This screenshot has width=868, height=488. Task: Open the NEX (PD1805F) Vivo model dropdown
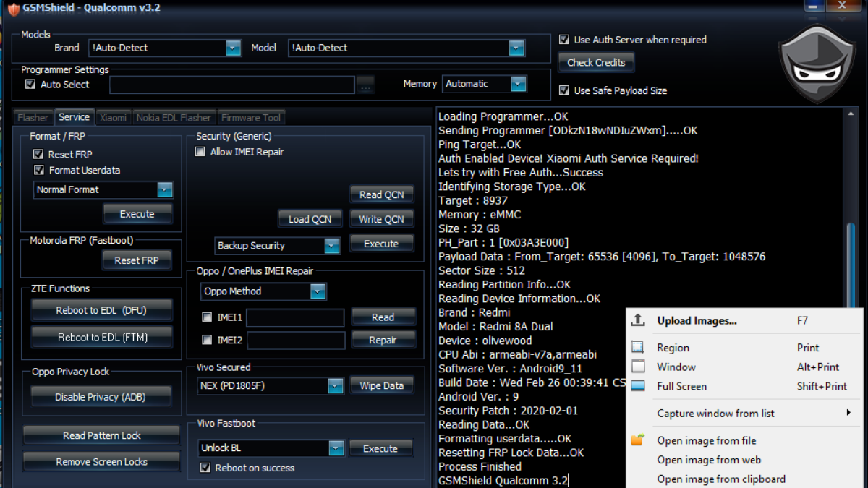click(335, 386)
